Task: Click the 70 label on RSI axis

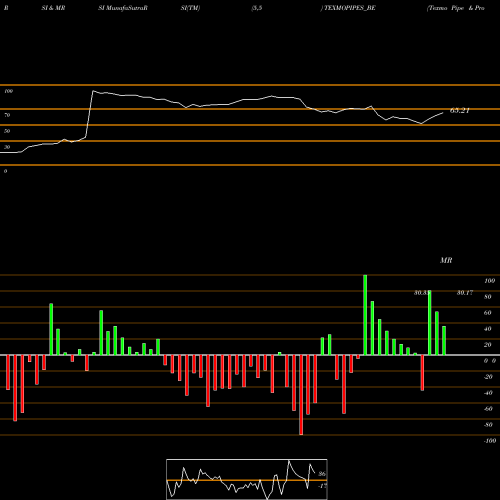Action: pyautogui.click(x=7, y=115)
